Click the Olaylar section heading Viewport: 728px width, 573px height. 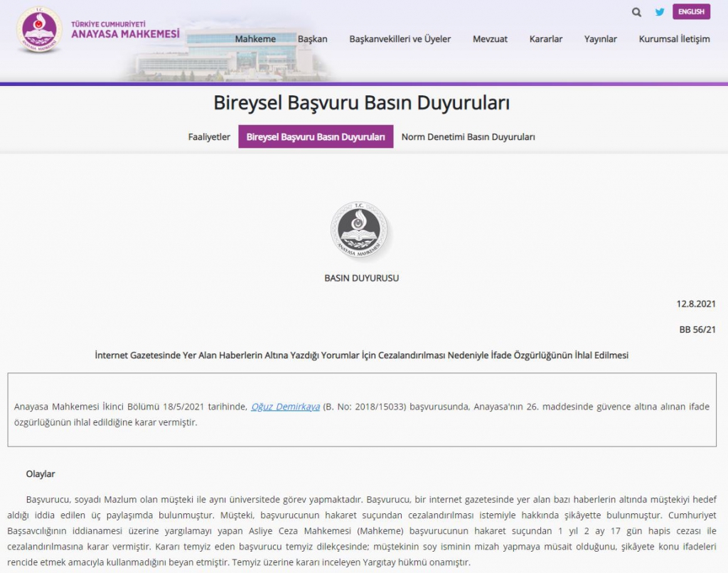(41, 473)
